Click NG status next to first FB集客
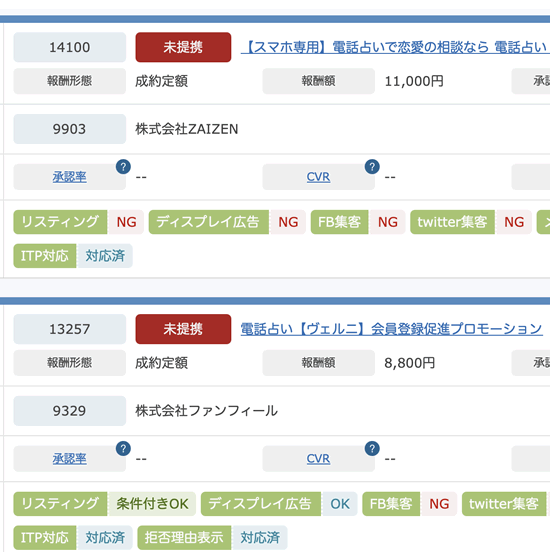This screenshot has width=550, height=552. pos(387,222)
